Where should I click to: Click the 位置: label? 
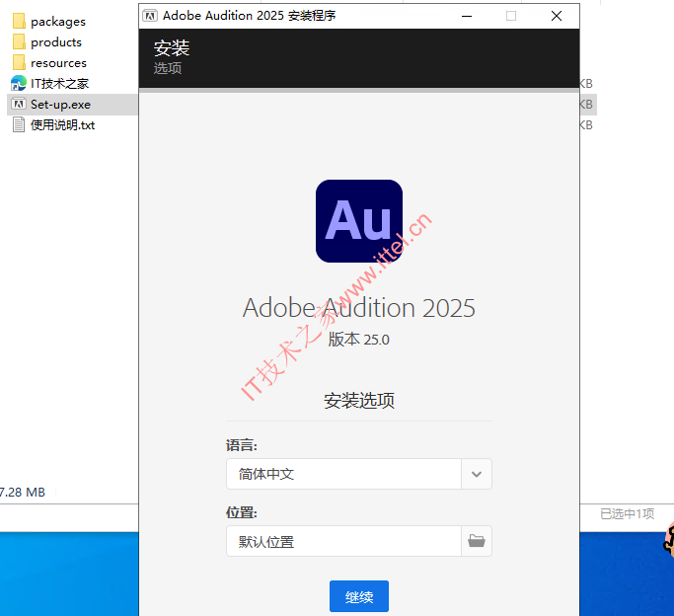242,512
